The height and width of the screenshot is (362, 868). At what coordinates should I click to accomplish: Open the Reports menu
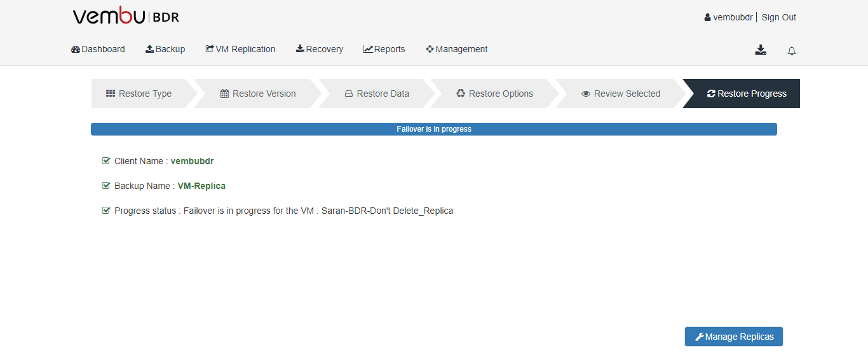point(384,49)
